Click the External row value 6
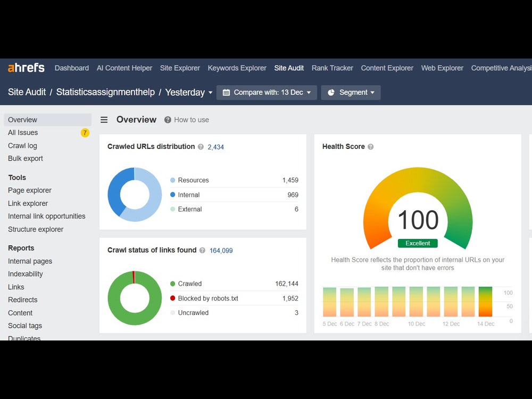The image size is (532, 399). pyautogui.click(x=296, y=209)
